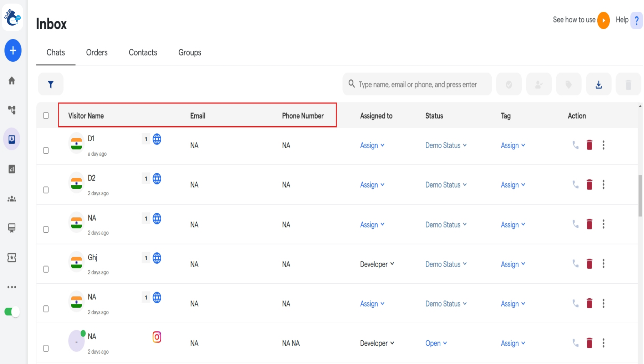Check the select-all checkbox in header
Screen dimensions: 644x364
[46, 116]
